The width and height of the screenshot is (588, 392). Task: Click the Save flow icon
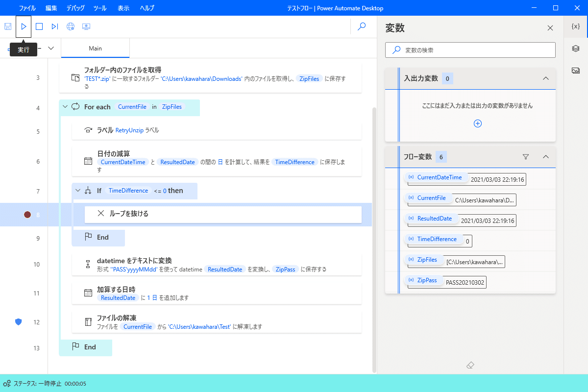pos(8,26)
